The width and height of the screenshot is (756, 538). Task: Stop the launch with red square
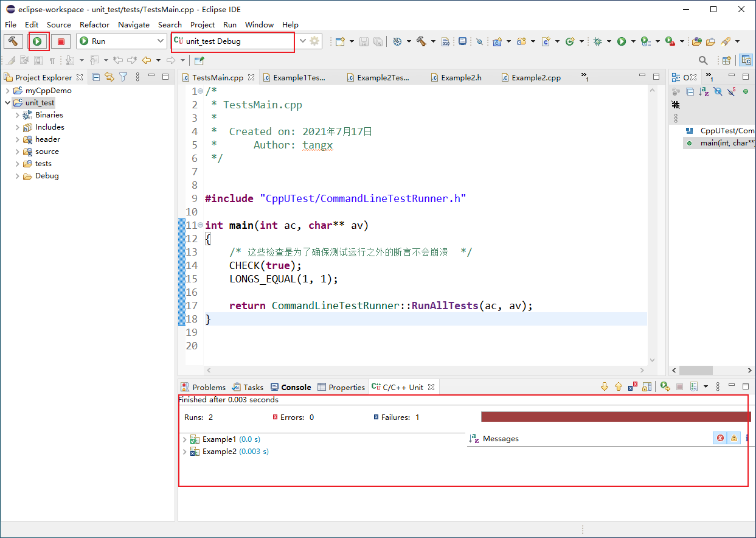(x=61, y=41)
